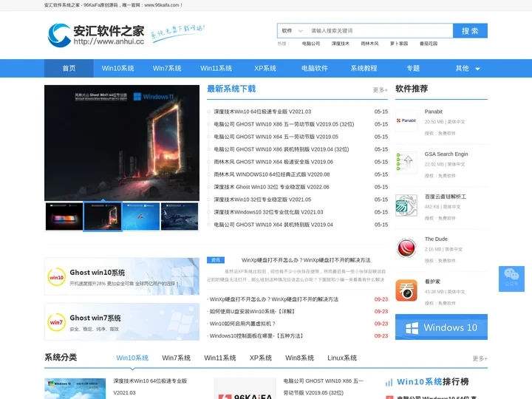This screenshot has width=532, height=399.
Task: Click the Windows 10 blue banner
Action: 441,327
